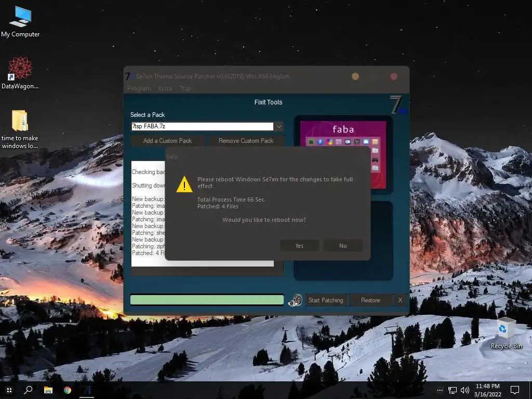Screen dimensions: 532x399
Task: Click the Restore button
Action: [370, 300]
